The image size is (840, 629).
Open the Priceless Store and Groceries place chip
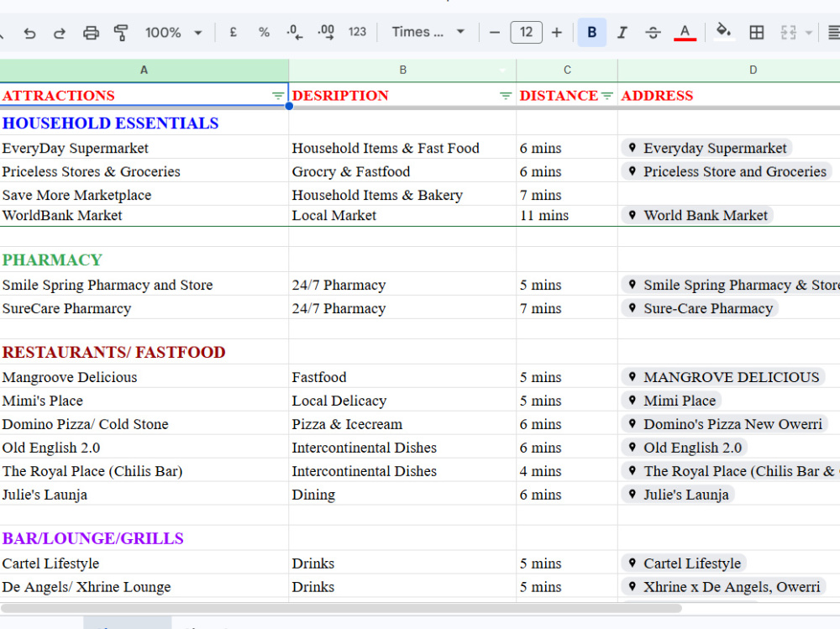coord(727,172)
